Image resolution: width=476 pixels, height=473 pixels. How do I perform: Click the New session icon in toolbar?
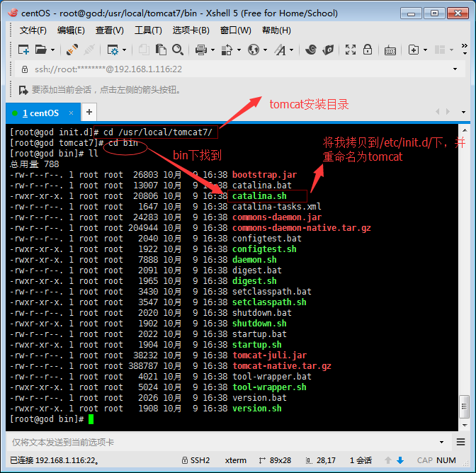pos(23,50)
